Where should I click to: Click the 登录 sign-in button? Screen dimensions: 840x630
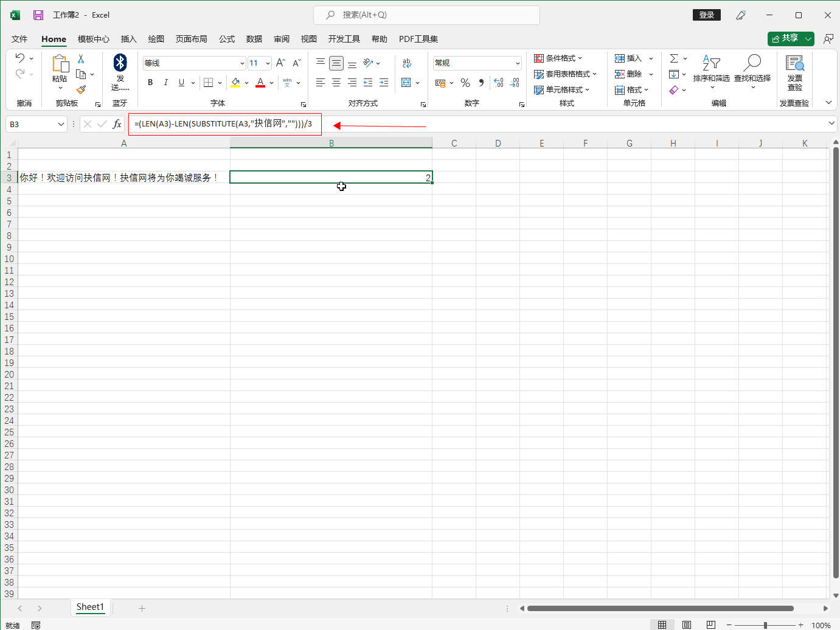click(x=706, y=15)
